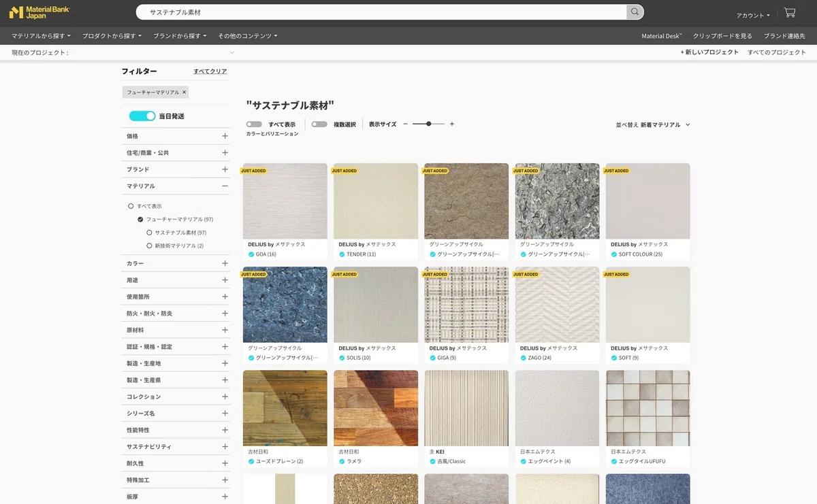Click the verified check icon beside ユーズドプレーン (2)
817x504 pixels.
pos(251,461)
